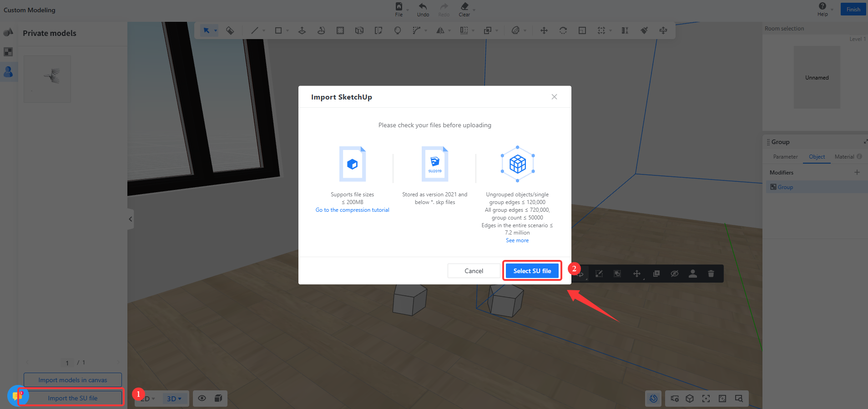Click Select SU file in the dialog
Screen dimensions: 868x409
pyautogui.click(x=532, y=271)
